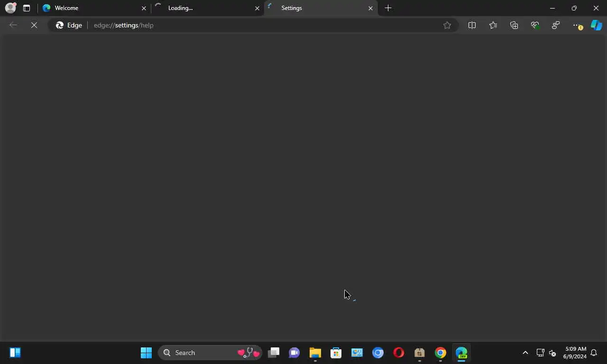Open the blue circle browser on taskbar
Viewport: 607px width, 364px height.
pos(378,353)
